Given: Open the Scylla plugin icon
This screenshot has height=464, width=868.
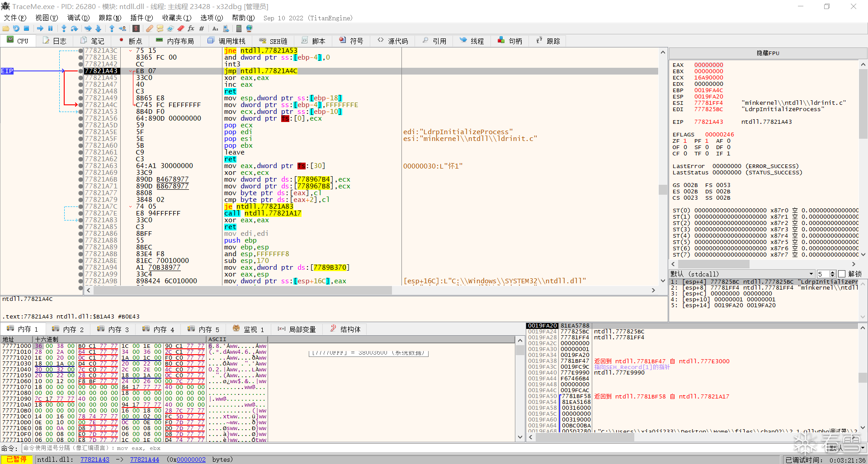Looking at the screenshot, I should pos(136,28).
